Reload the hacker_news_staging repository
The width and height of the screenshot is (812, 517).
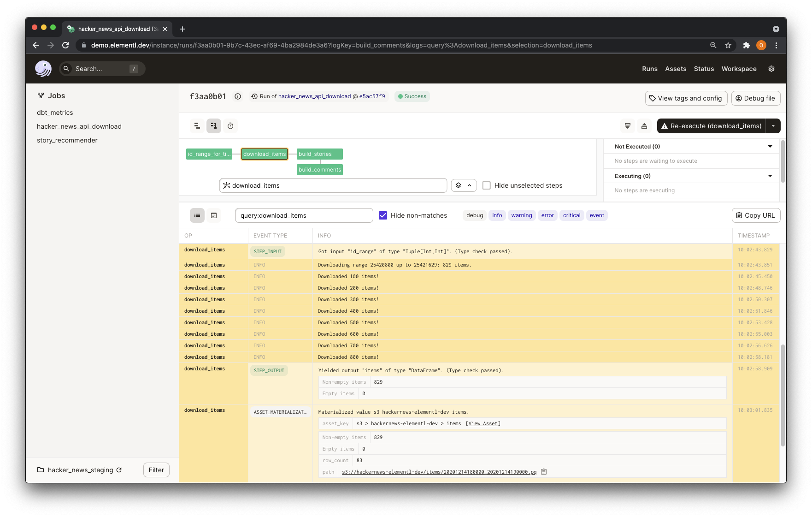[x=119, y=470]
